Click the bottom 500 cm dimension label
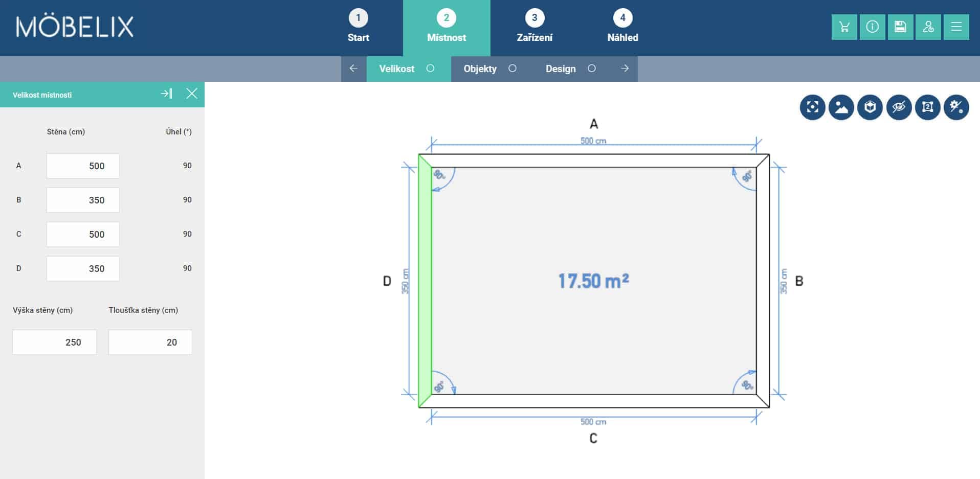 593,422
